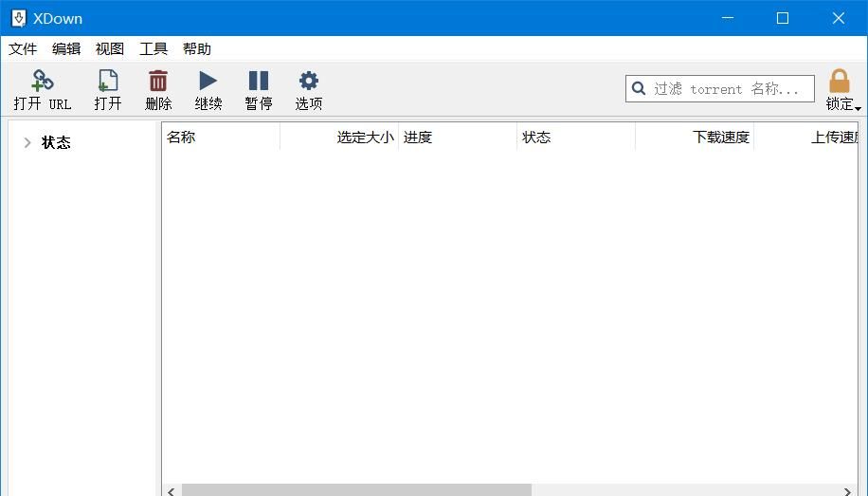
Task: Sort by the 下载速度 column header
Action: pyautogui.click(x=695, y=137)
